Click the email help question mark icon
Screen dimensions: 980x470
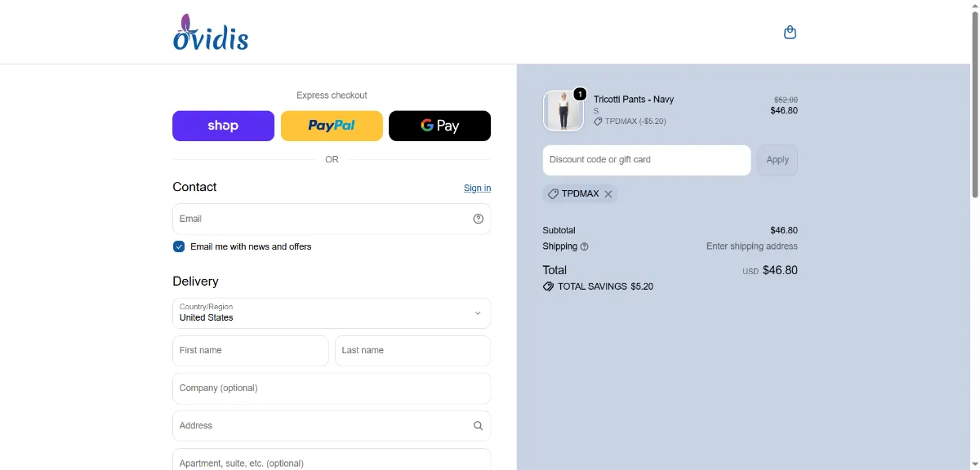click(479, 219)
